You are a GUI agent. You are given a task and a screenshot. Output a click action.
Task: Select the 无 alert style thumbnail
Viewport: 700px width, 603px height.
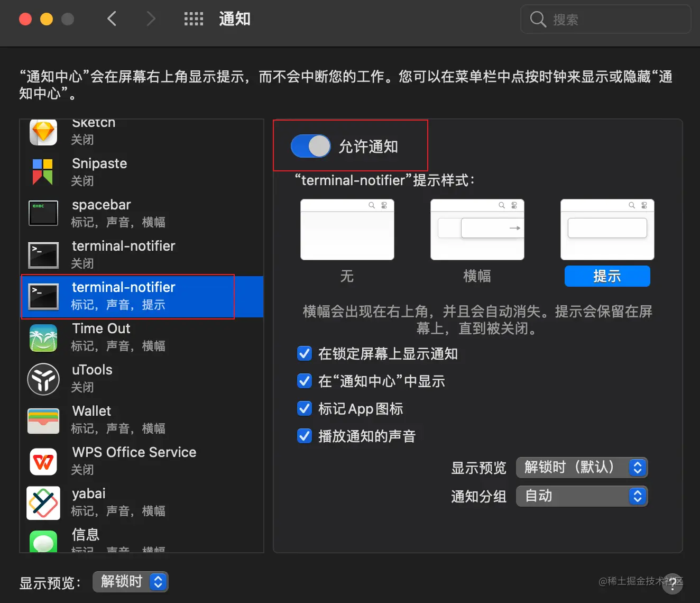(x=347, y=230)
